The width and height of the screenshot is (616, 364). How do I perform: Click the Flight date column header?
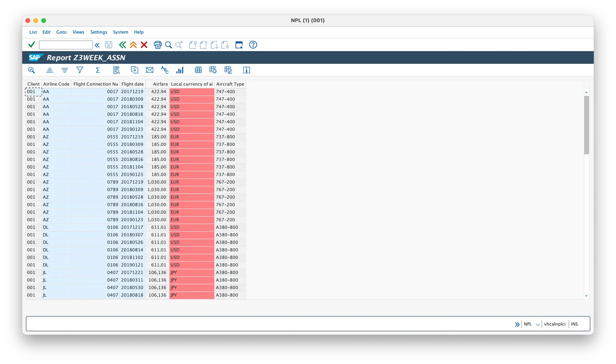[x=132, y=84]
